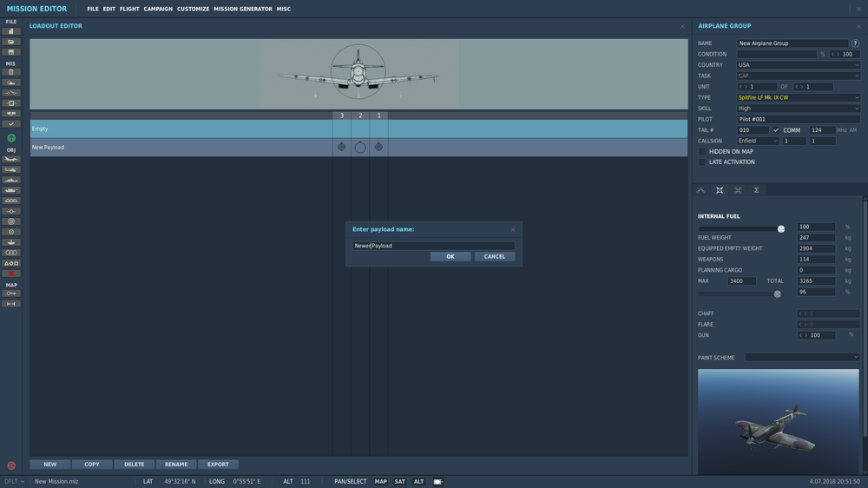Click DELETE payload button
Image resolution: width=868 pixels, height=488 pixels.
pyautogui.click(x=134, y=465)
